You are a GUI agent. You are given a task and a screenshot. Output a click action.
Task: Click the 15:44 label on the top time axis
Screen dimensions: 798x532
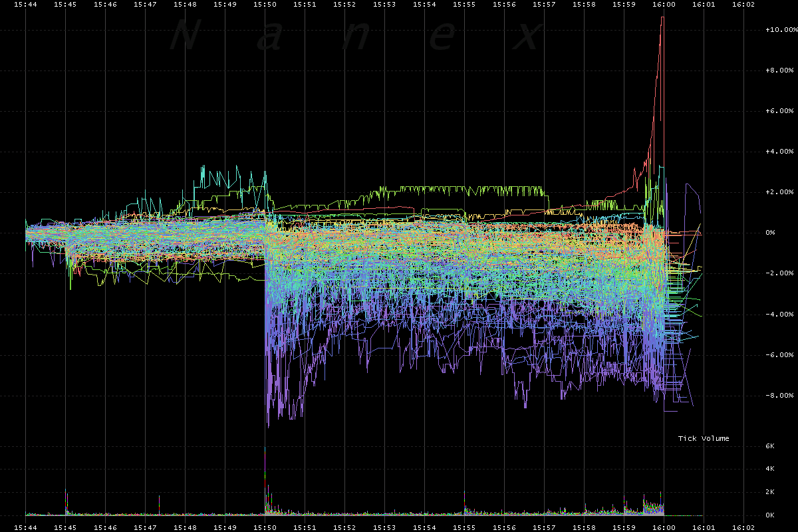coord(25,4)
